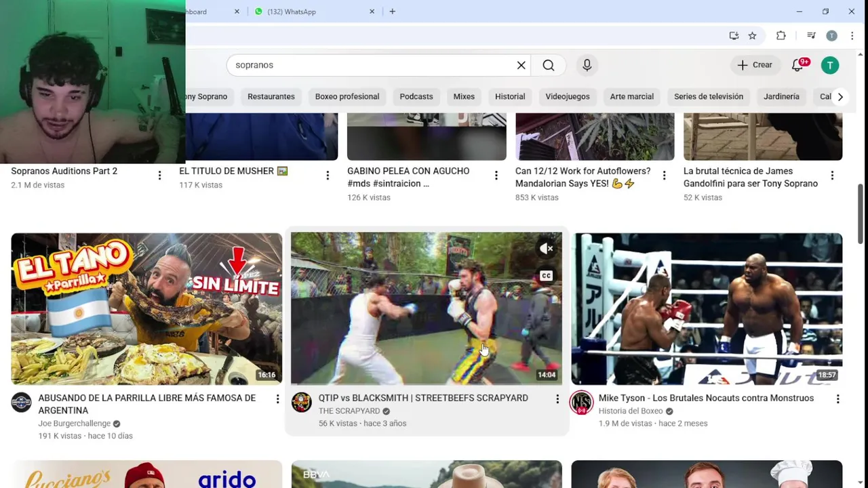The height and width of the screenshot is (488, 868).
Task: Open Chrome extensions puzzle icon
Action: (x=781, y=36)
